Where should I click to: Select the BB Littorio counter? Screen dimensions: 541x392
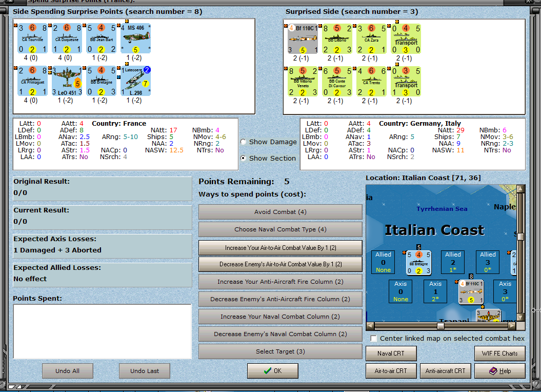337,38
